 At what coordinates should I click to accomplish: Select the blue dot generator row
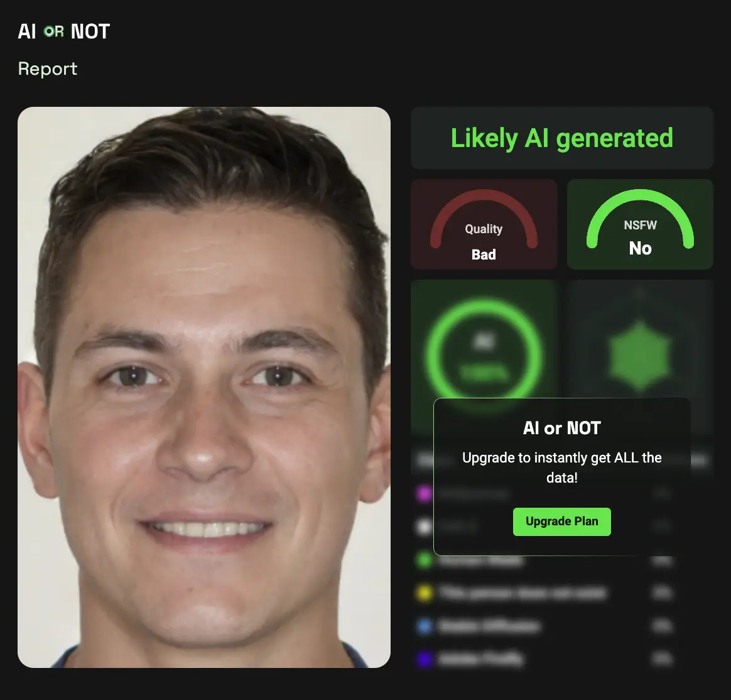544,626
